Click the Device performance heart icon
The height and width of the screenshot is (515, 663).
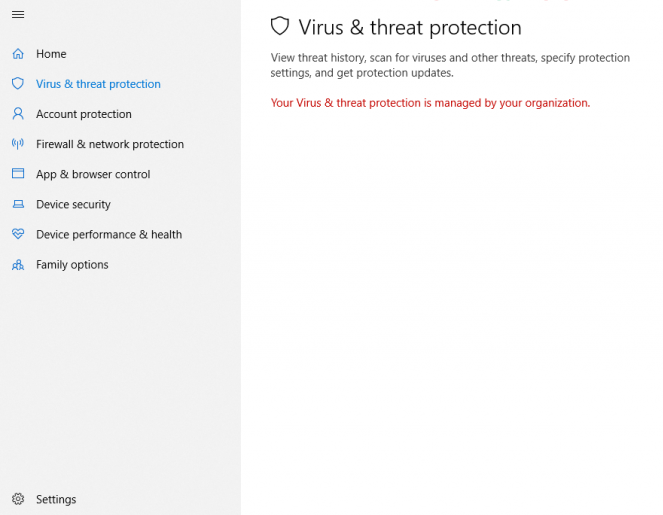pyautogui.click(x=18, y=234)
